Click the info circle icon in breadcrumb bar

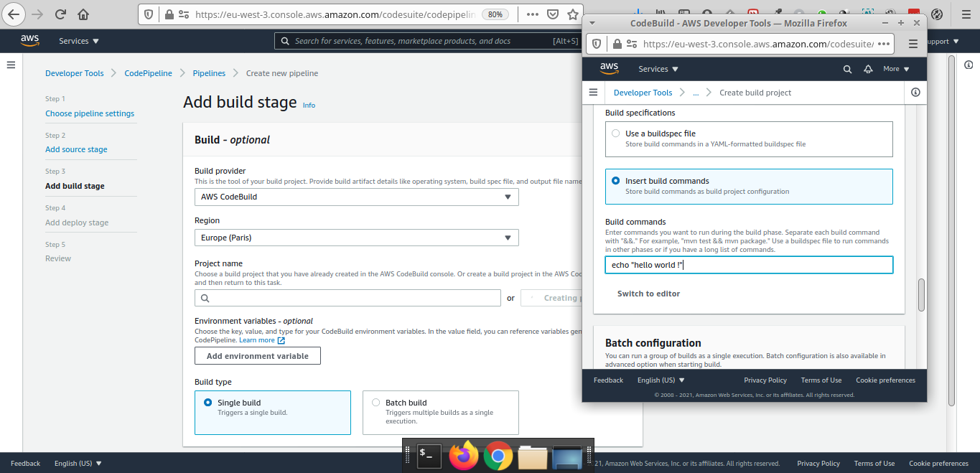click(915, 93)
